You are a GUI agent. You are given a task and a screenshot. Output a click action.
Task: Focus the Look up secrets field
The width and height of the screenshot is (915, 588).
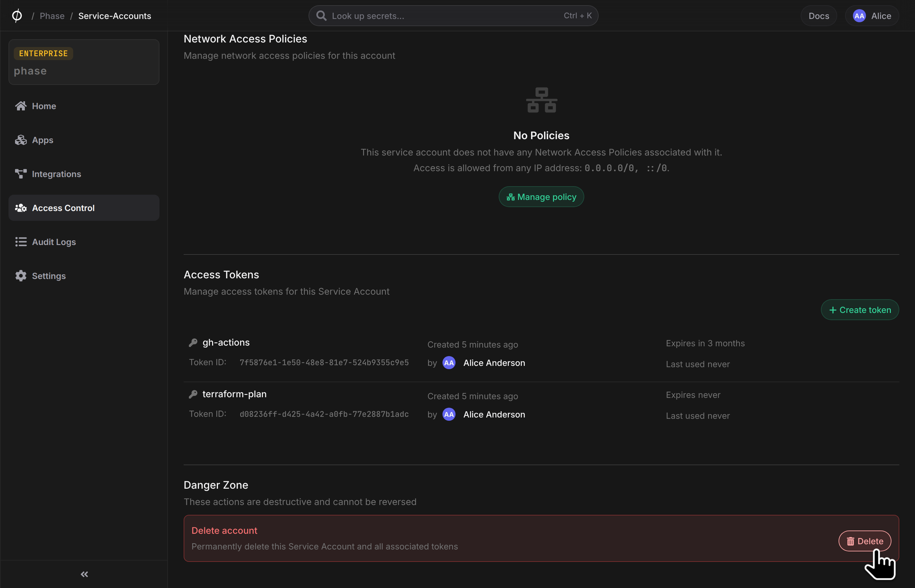pos(453,16)
